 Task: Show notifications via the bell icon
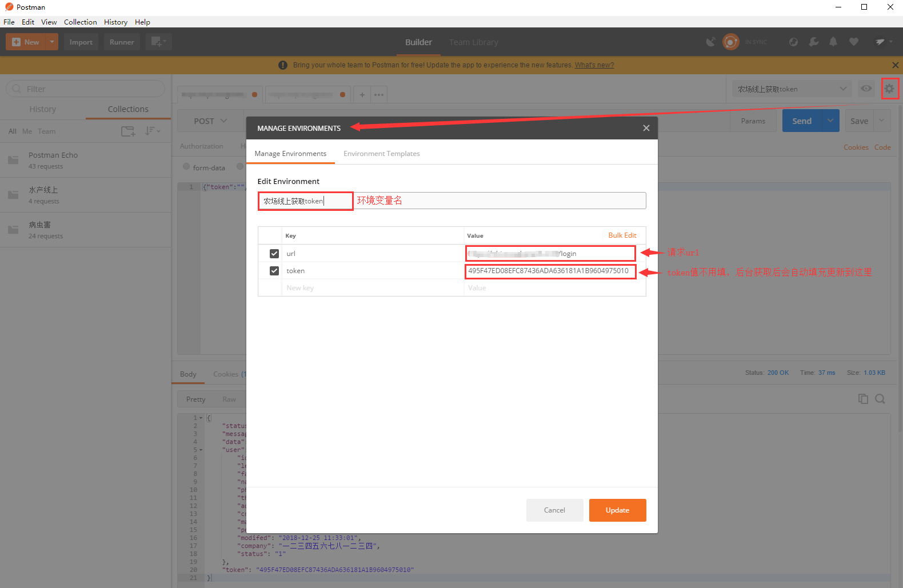point(833,42)
